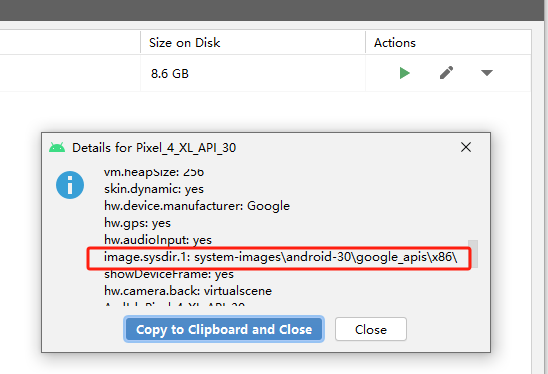
Task: Click the blue information icon
Action: 70,185
